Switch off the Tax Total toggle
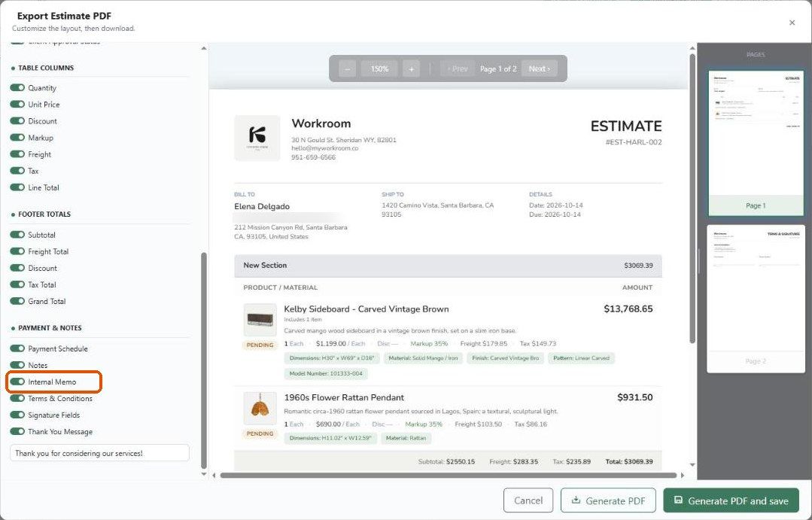 pyautogui.click(x=17, y=284)
